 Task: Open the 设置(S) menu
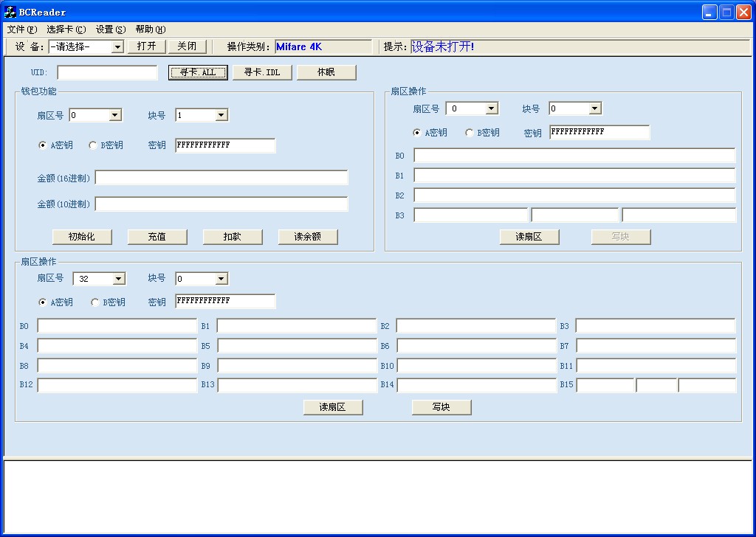(x=111, y=30)
